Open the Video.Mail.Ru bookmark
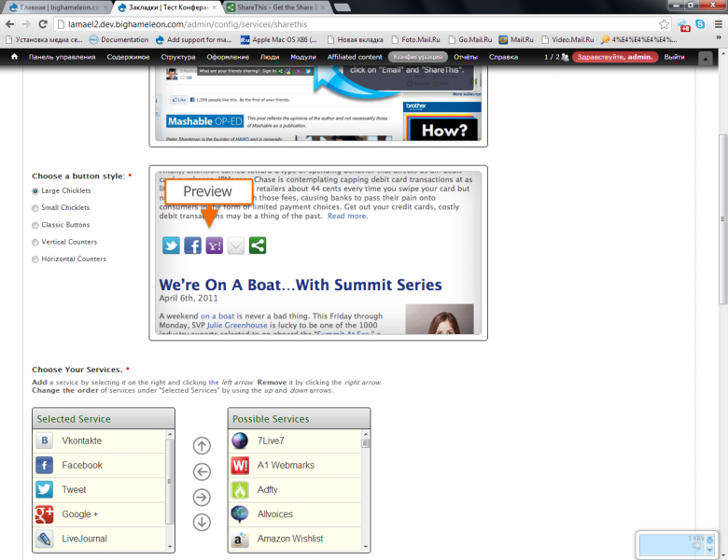The height and width of the screenshot is (560, 728). click(567, 39)
